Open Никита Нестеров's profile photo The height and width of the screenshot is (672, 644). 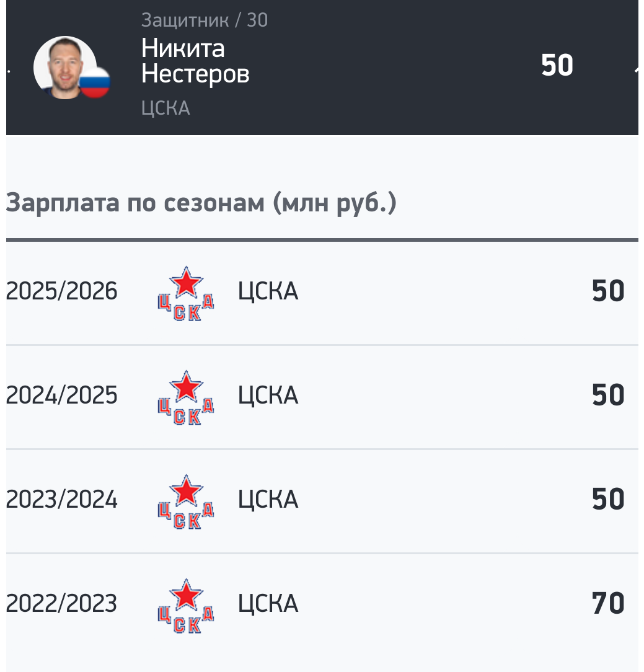click(x=63, y=67)
